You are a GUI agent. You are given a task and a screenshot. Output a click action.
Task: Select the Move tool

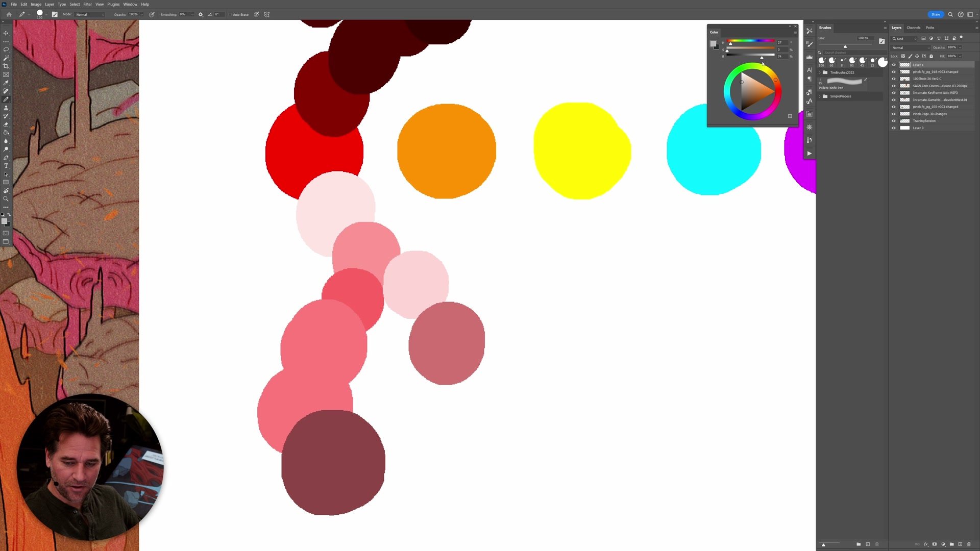pyautogui.click(x=6, y=33)
